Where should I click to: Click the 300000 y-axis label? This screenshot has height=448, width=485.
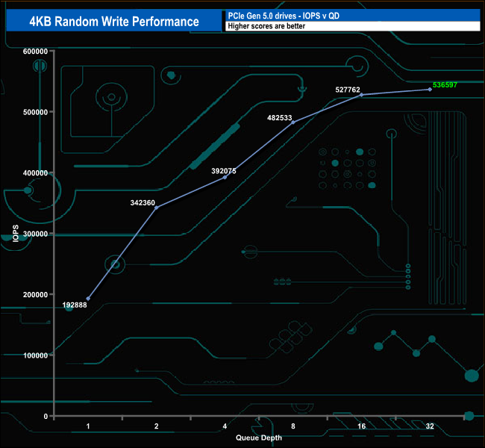point(35,234)
